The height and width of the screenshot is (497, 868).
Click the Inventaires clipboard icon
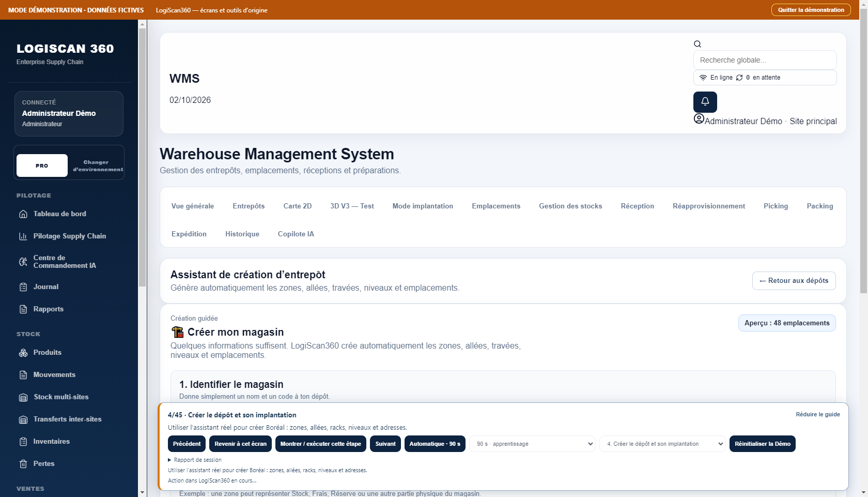(x=23, y=442)
